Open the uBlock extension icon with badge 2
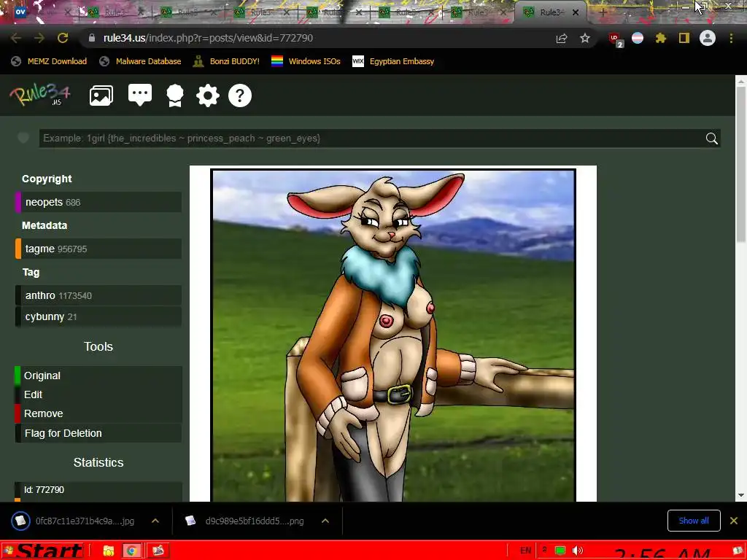The height and width of the screenshot is (560, 747). click(x=615, y=39)
